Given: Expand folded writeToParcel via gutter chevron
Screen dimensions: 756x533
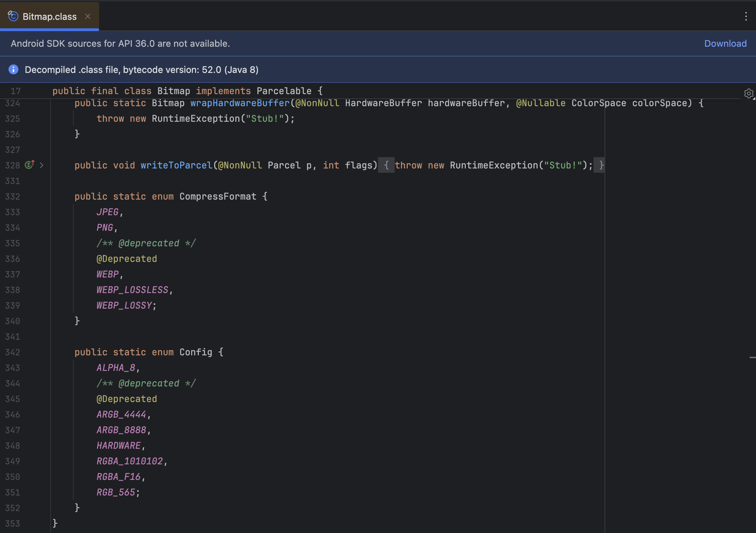Looking at the screenshot, I should pyautogui.click(x=42, y=165).
